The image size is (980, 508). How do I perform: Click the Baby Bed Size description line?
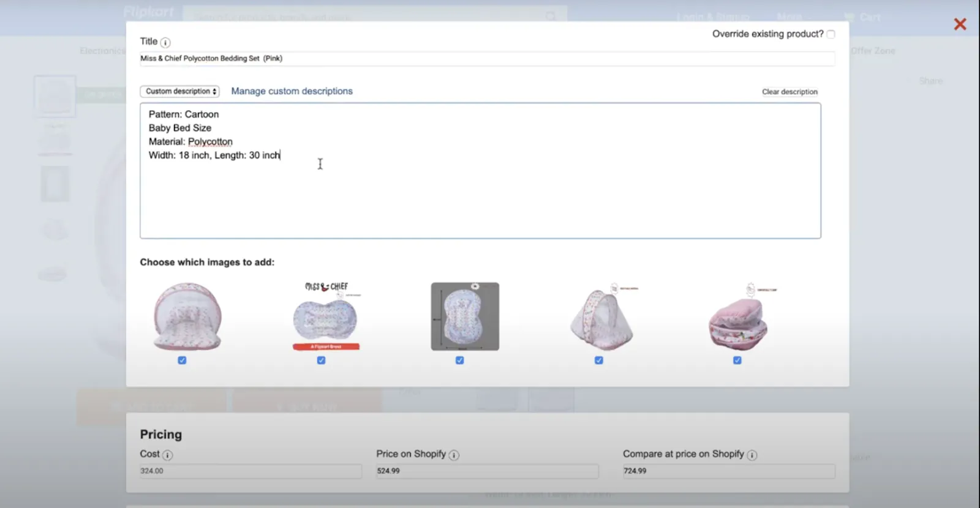coord(180,128)
